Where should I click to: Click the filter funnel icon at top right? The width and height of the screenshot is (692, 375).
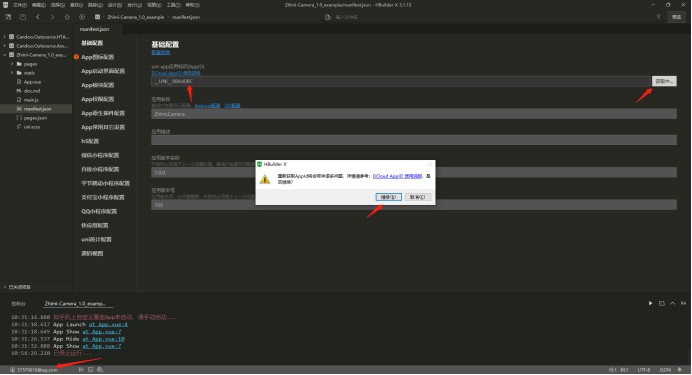pos(658,17)
